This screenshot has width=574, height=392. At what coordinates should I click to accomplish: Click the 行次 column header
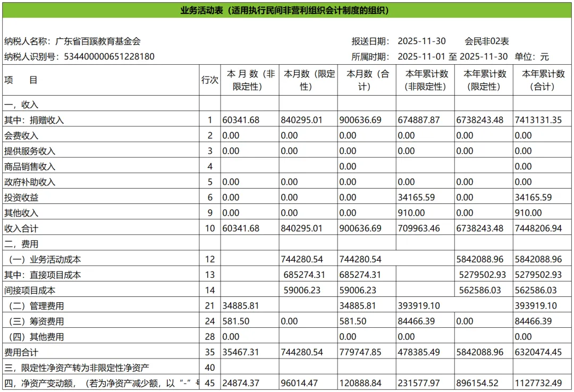click(x=210, y=80)
